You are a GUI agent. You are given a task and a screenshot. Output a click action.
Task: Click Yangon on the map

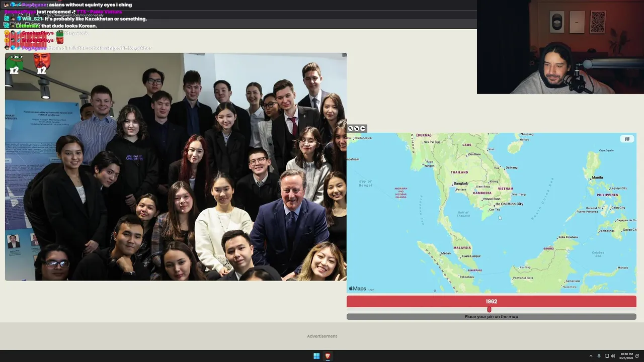[x=429, y=165]
